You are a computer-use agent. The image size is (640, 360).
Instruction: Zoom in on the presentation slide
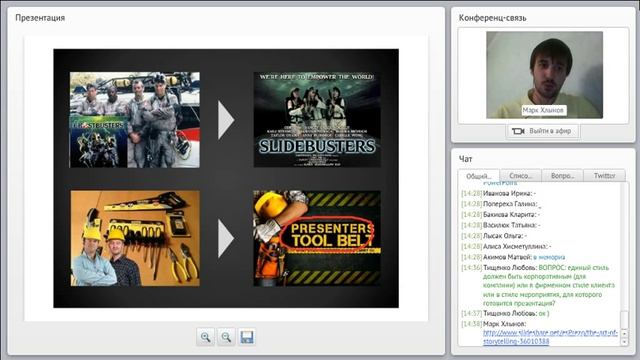205,337
